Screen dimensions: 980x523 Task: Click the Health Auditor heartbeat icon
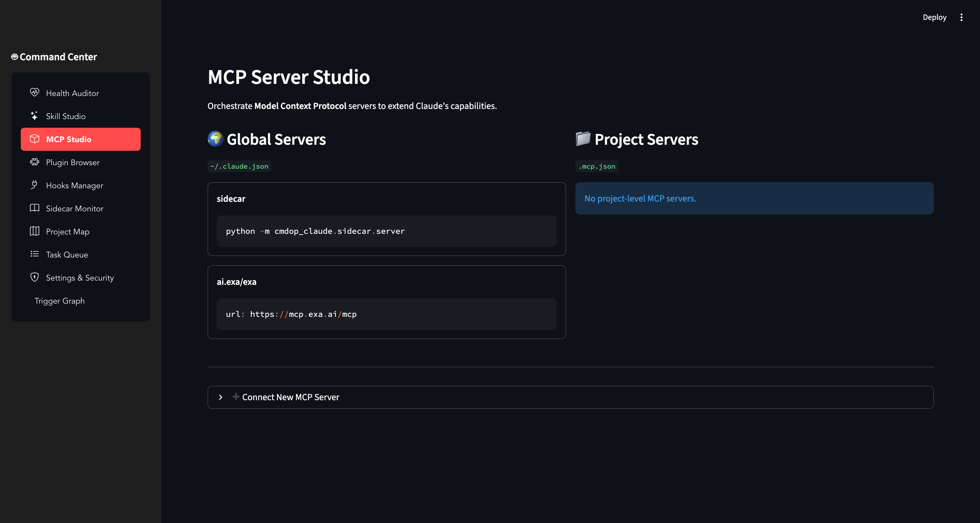(34, 93)
